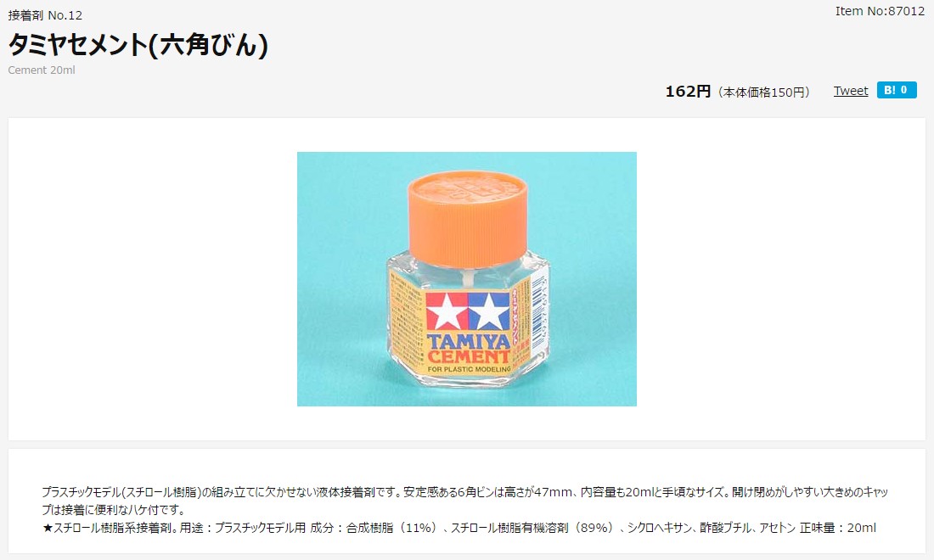Click the TAMIYA CEMENT text on label
The image size is (934, 560).
click(468, 349)
